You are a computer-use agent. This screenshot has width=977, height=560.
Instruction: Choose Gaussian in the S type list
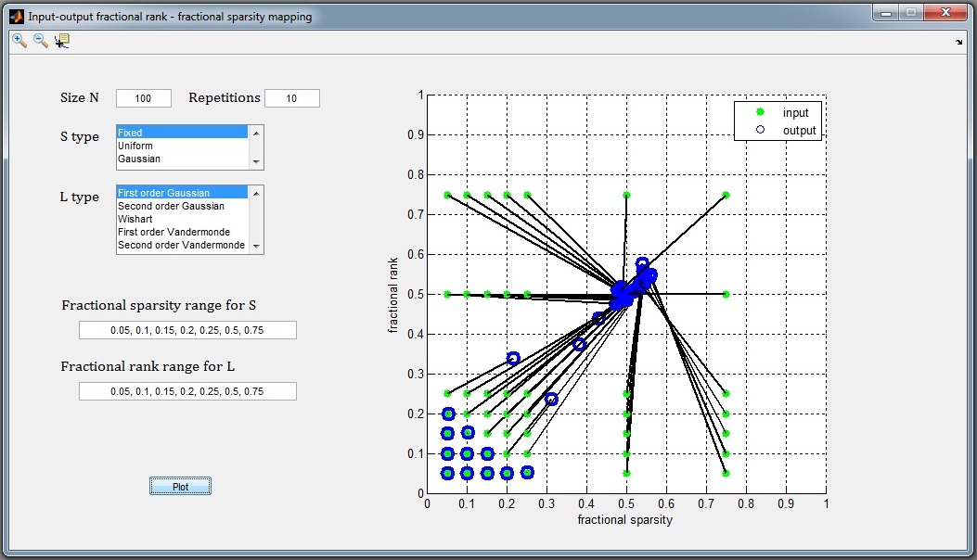pos(139,159)
